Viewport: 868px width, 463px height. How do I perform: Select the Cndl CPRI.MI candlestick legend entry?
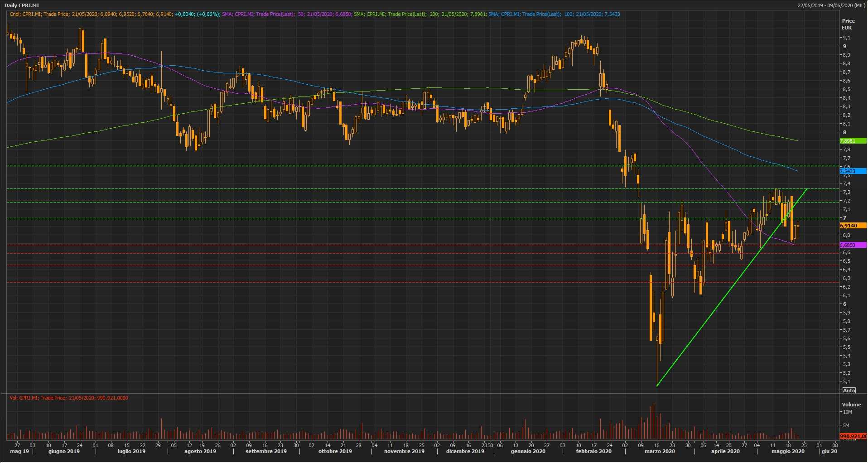tap(114, 14)
